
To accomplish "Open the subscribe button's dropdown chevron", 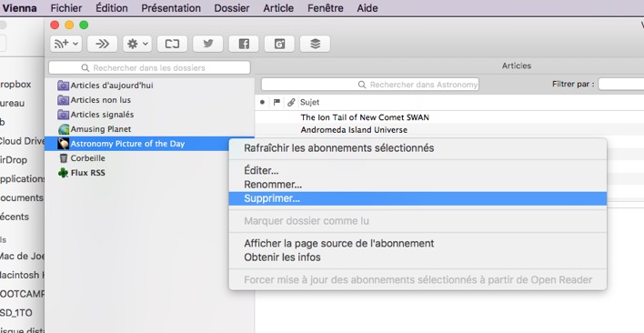I will click(76, 44).
